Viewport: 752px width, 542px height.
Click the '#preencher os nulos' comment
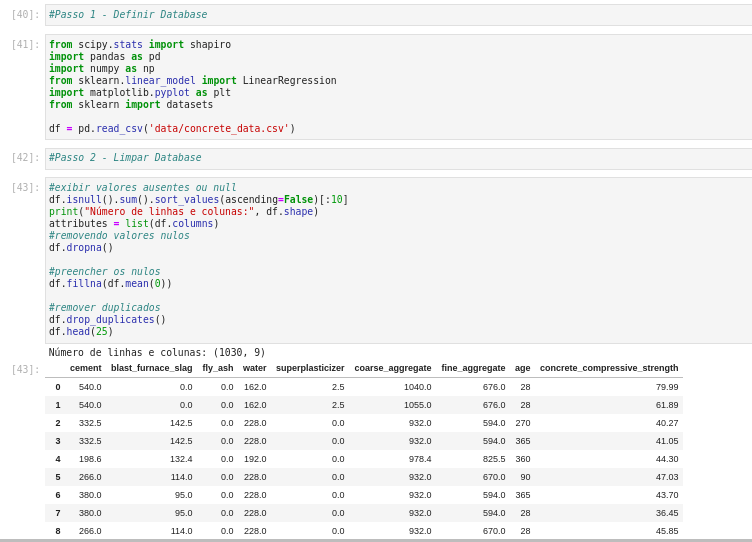[x=105, y=271]
